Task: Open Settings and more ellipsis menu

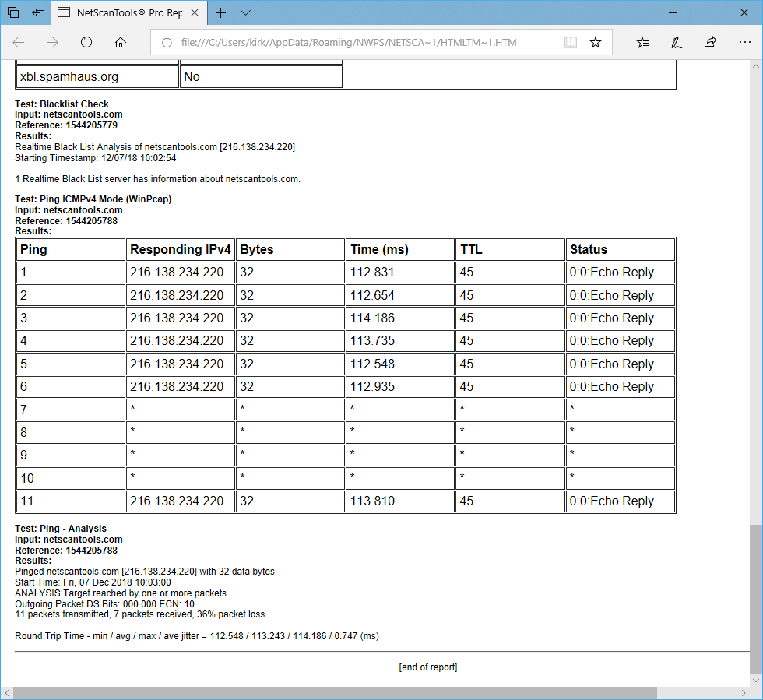Action: [x=744, y=42]
